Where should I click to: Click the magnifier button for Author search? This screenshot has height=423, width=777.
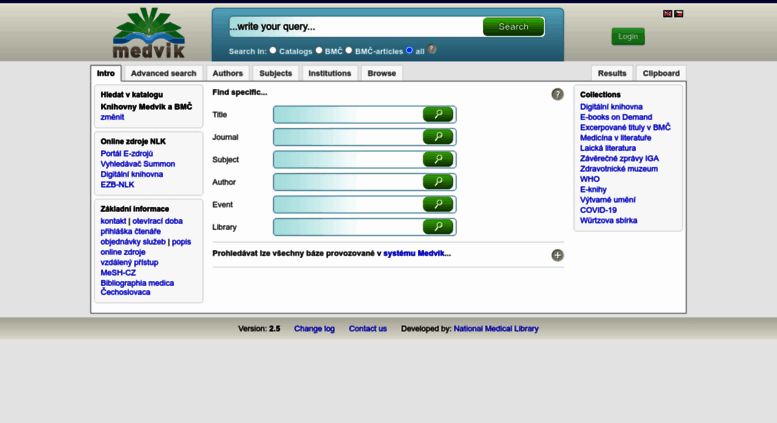(438, 182)
